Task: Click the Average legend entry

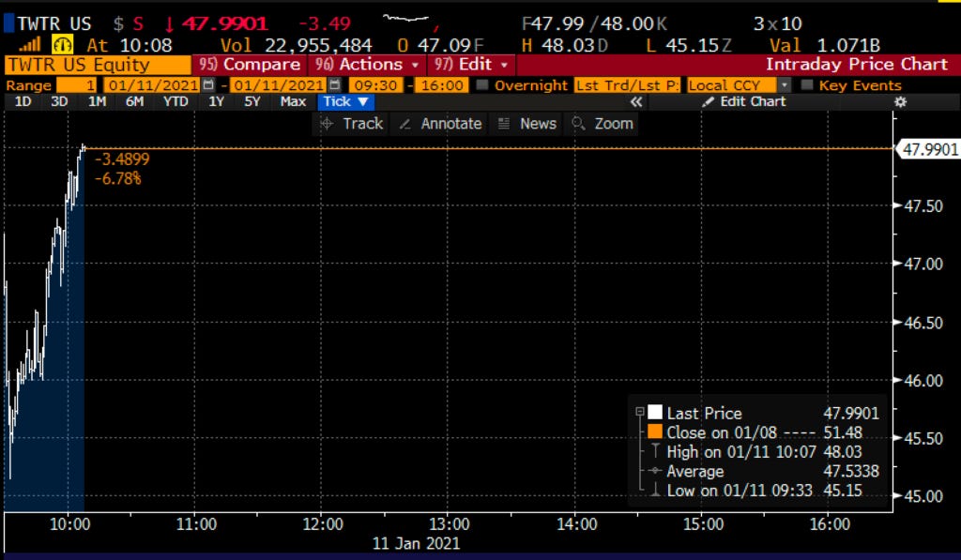Action: coord(695,471)
